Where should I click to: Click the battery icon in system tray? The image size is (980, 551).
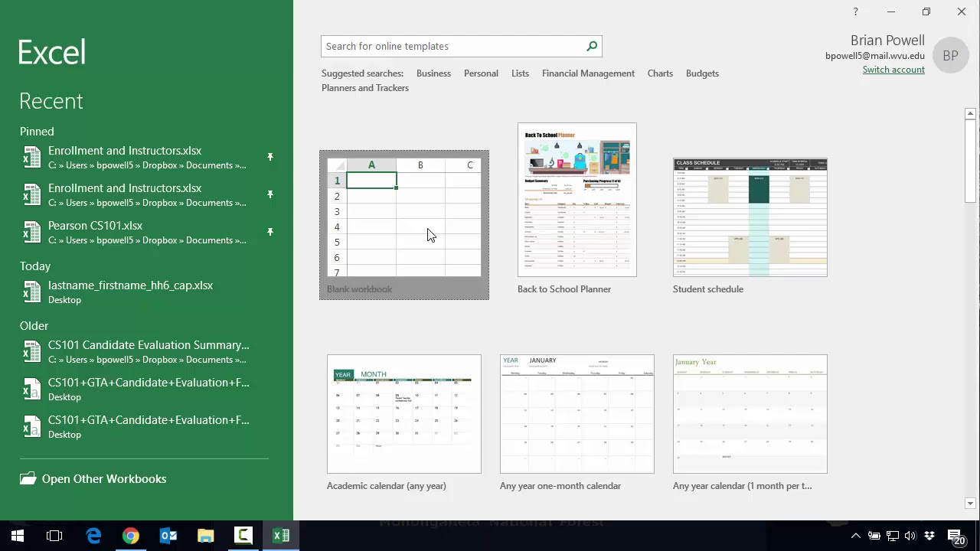[x=874, y=536]
